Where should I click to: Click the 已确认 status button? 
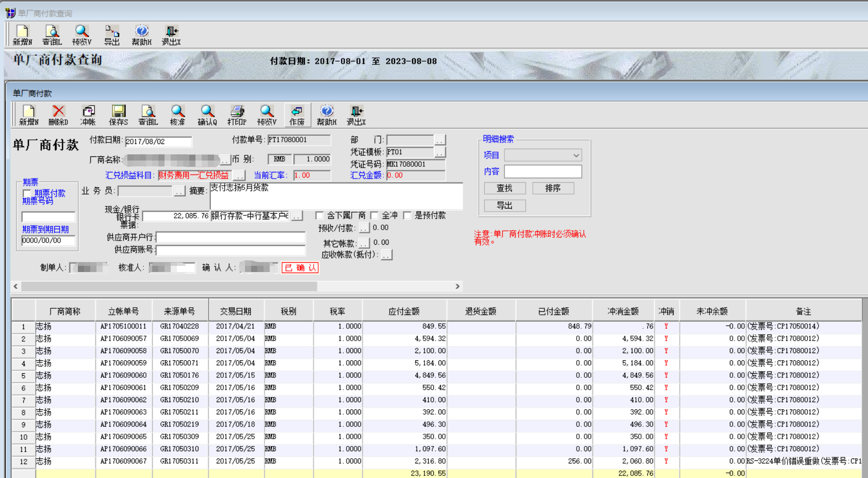tap(300, 268)
